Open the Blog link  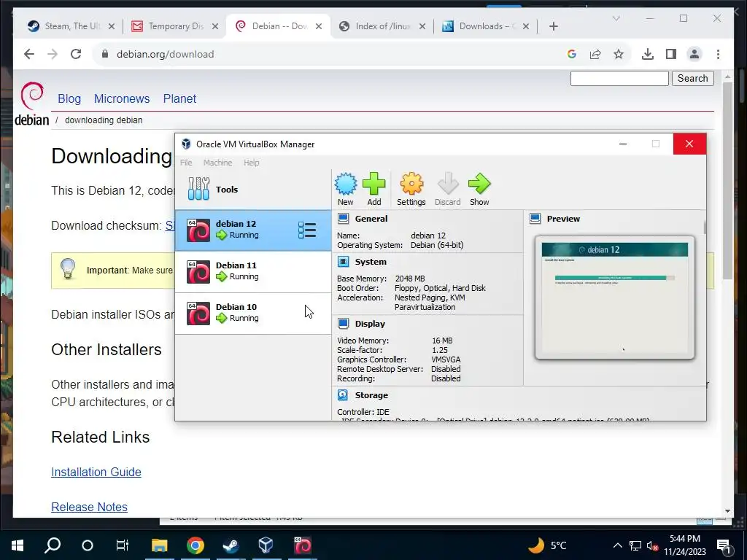(69, 98)
